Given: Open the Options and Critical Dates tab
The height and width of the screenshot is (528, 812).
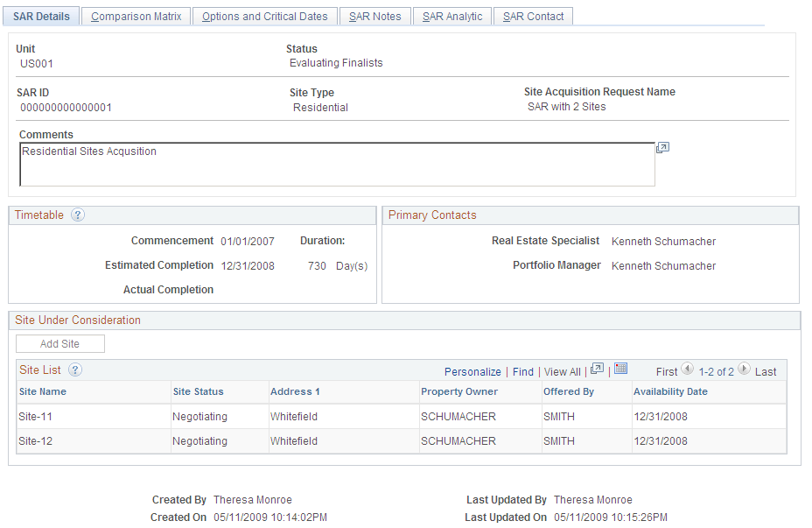Looking at the screenshot, I should click(264, 15).
